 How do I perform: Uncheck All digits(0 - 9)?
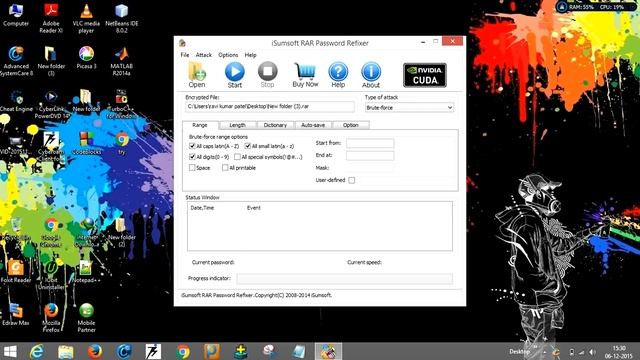[192, 157]
